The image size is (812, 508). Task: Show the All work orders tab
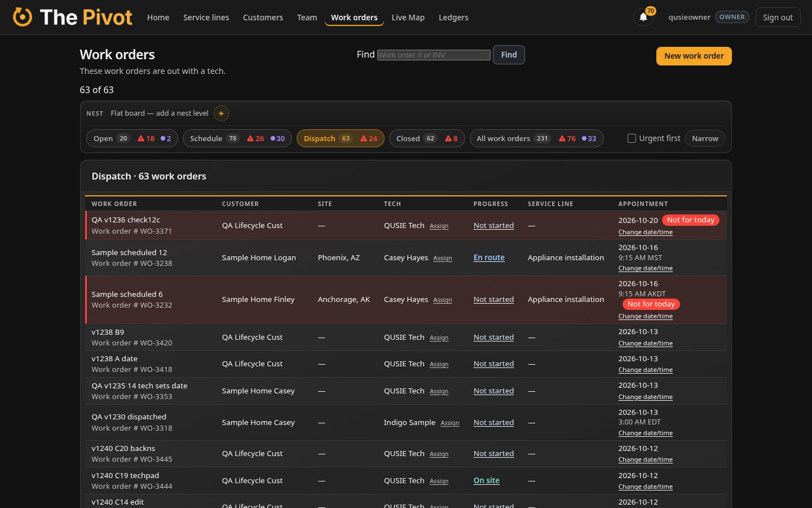(536, 138)
